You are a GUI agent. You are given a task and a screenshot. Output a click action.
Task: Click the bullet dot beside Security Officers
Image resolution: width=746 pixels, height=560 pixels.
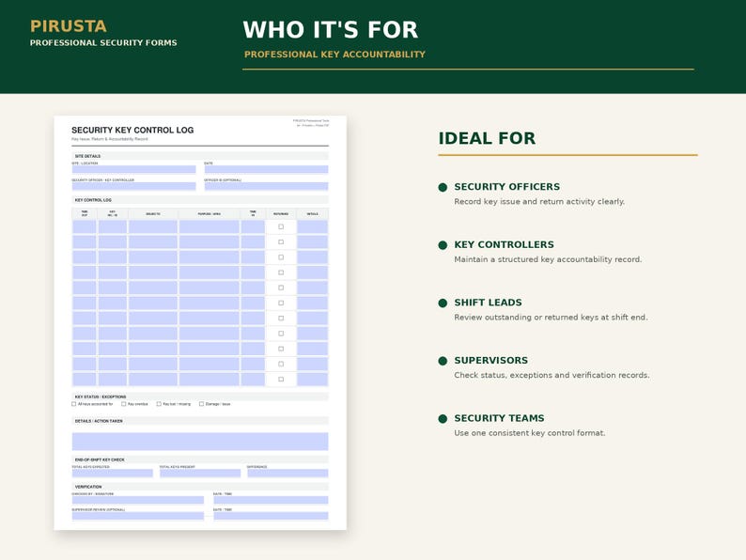click(443, 188)
